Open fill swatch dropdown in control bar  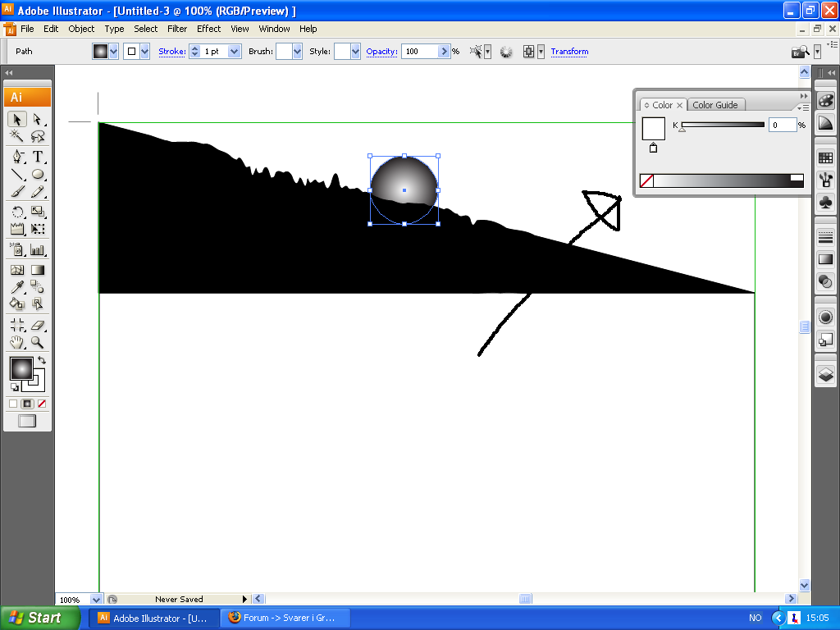coord(113,52)
